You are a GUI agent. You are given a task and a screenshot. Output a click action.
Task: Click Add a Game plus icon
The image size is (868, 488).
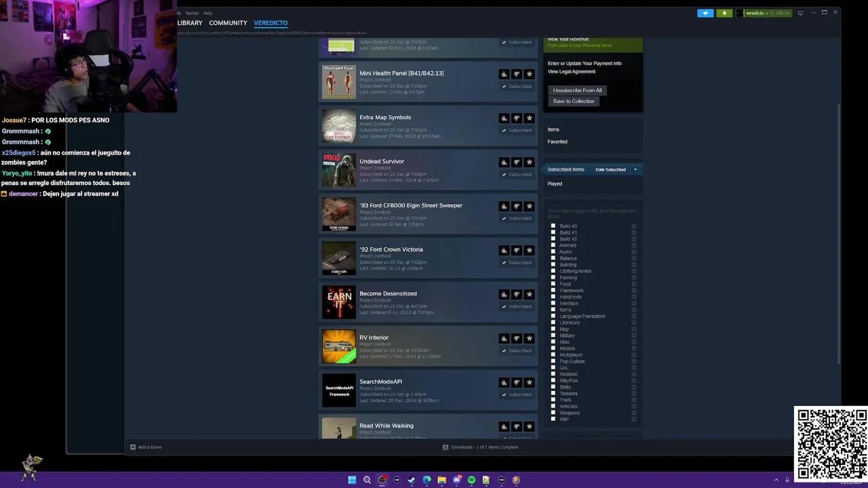133,447
